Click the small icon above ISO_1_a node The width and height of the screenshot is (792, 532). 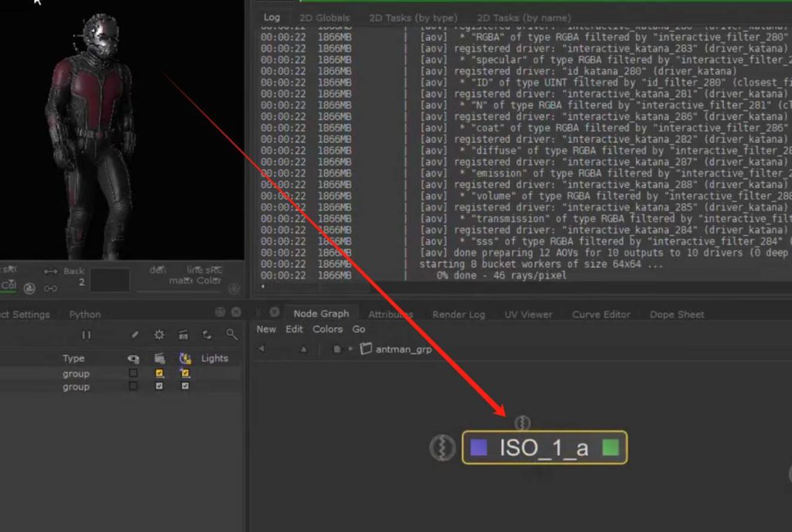(x=523, y=422)
